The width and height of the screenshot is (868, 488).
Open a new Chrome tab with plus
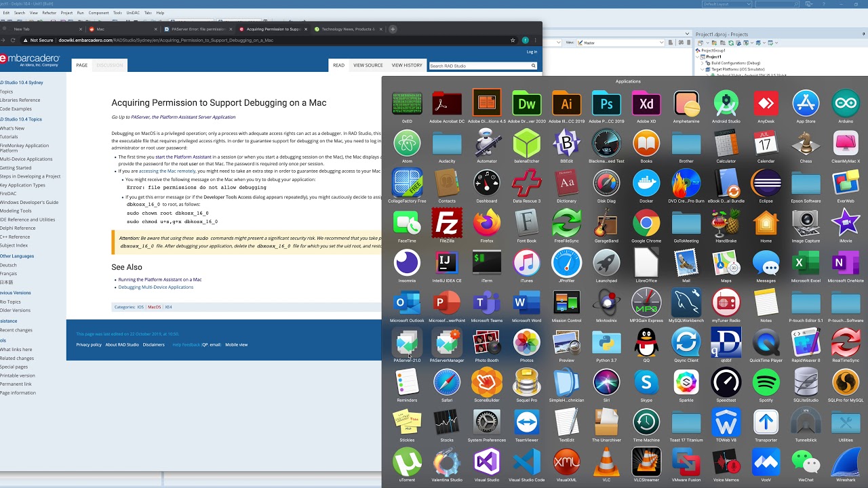[x=393, y=29]
